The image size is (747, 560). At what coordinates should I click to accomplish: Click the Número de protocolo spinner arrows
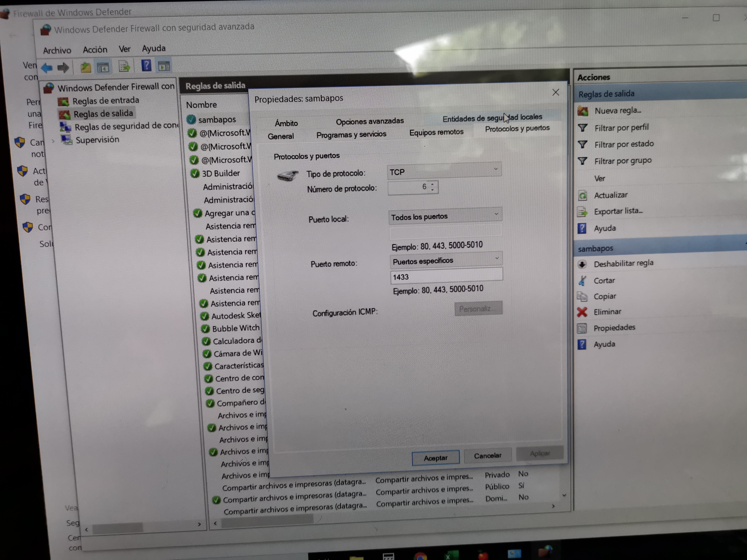click(x=433, y=187)
